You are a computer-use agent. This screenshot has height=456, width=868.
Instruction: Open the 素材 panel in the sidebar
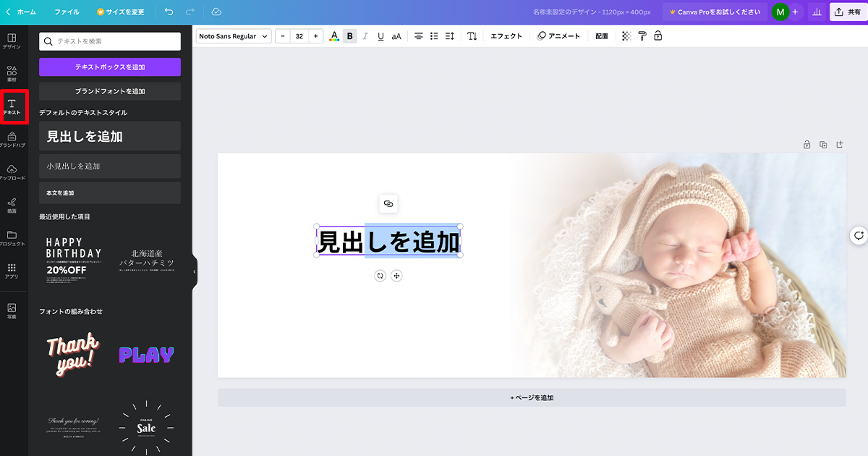click(x=12, y=72)
